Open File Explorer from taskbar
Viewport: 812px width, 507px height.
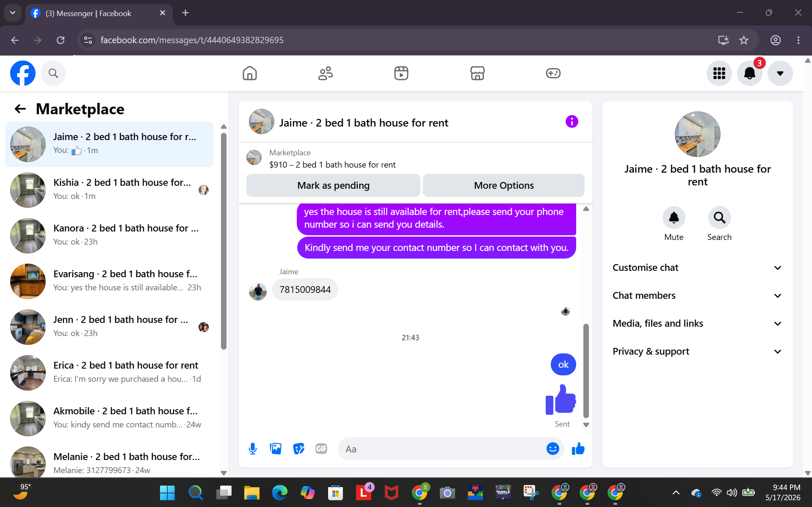[251, 493]
